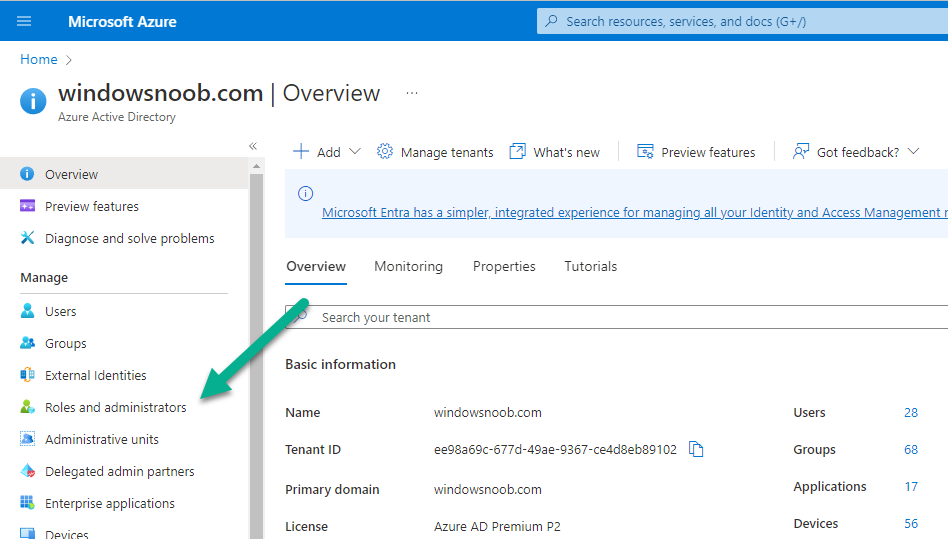
Task: Open Groups in the Manage section
Action: click(x=65, y=343)
